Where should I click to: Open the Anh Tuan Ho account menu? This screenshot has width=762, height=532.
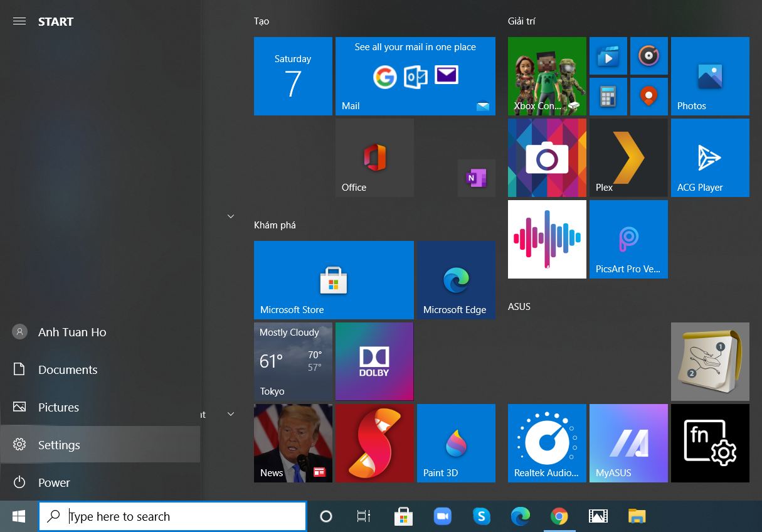100,332
